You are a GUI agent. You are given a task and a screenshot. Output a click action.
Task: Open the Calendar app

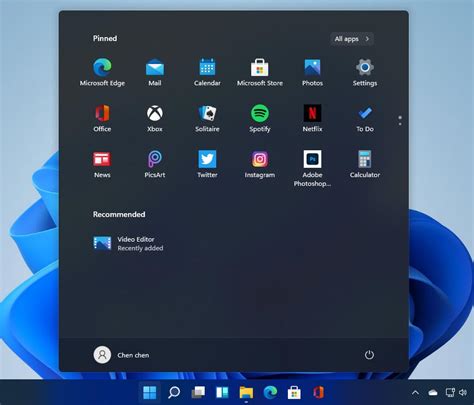pos(207,72)
